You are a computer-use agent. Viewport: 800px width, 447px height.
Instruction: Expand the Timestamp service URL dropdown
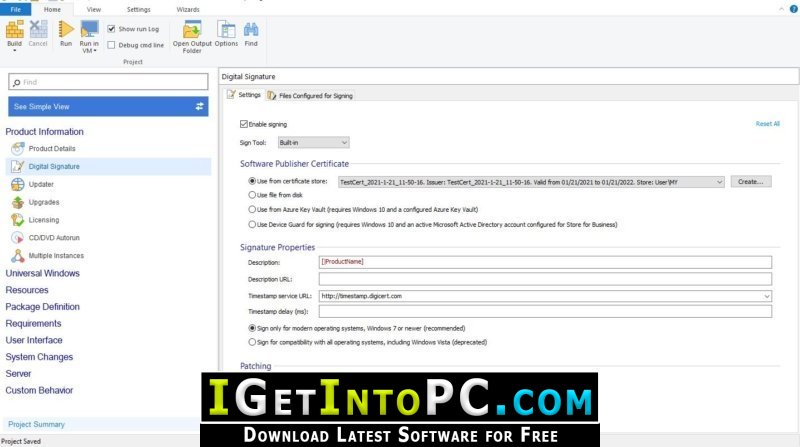pos(766,296)
